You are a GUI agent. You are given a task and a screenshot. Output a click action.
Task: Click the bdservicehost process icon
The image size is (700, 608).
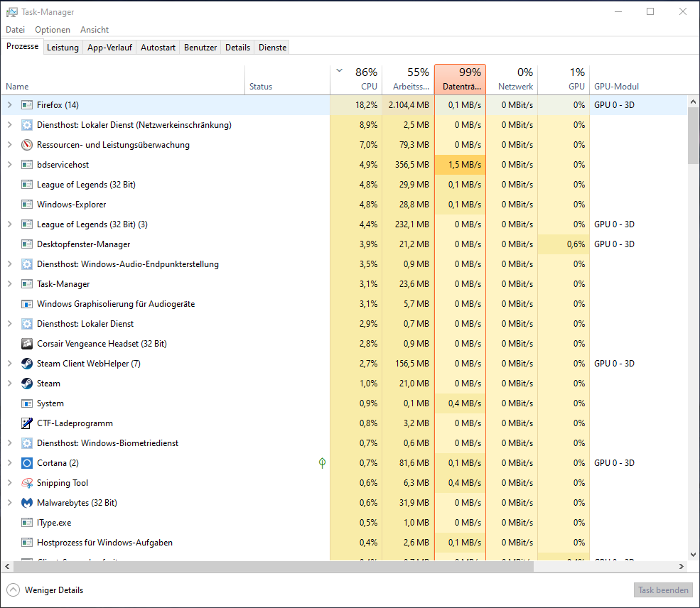click(27, 165)
